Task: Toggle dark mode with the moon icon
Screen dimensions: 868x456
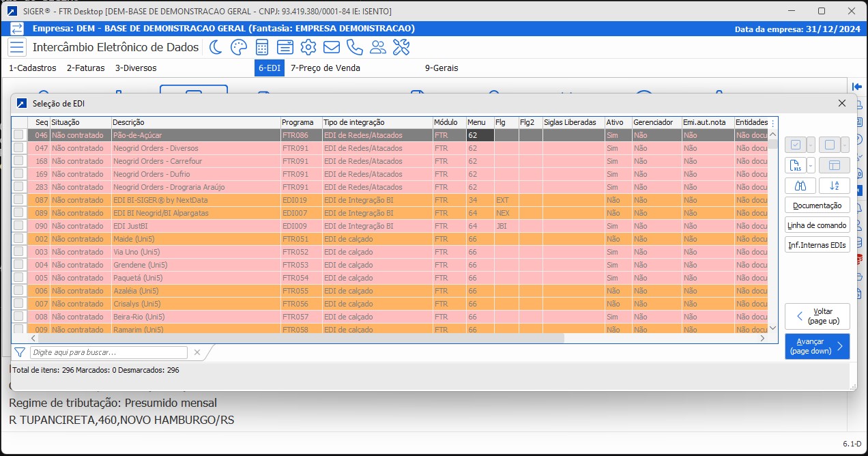Action: point(216,47)
